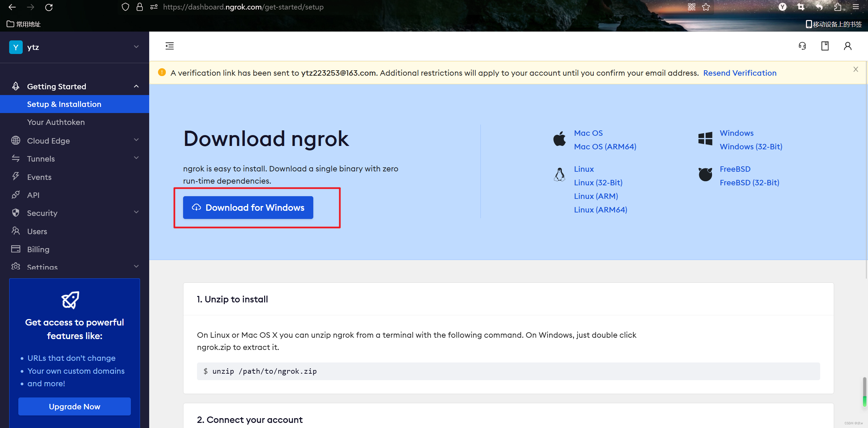The image size is (868, 428).
Task: Open Billing in the sidebar
Action: pos(38,249)
